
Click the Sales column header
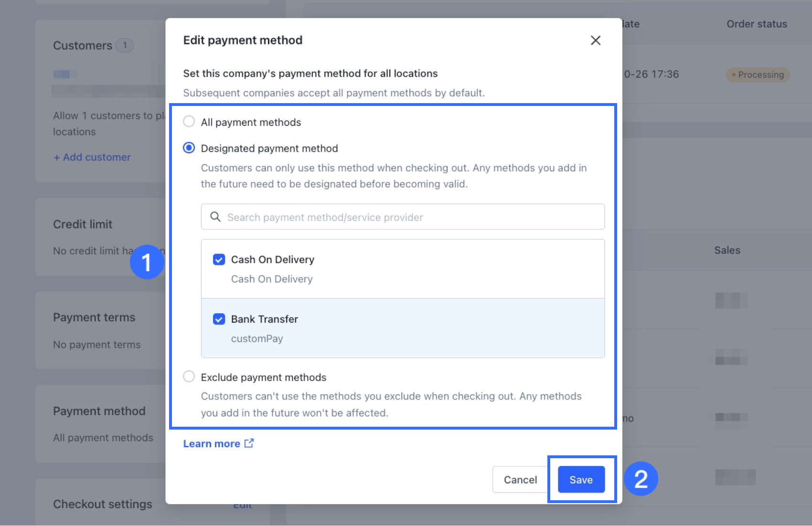[727, 250]
